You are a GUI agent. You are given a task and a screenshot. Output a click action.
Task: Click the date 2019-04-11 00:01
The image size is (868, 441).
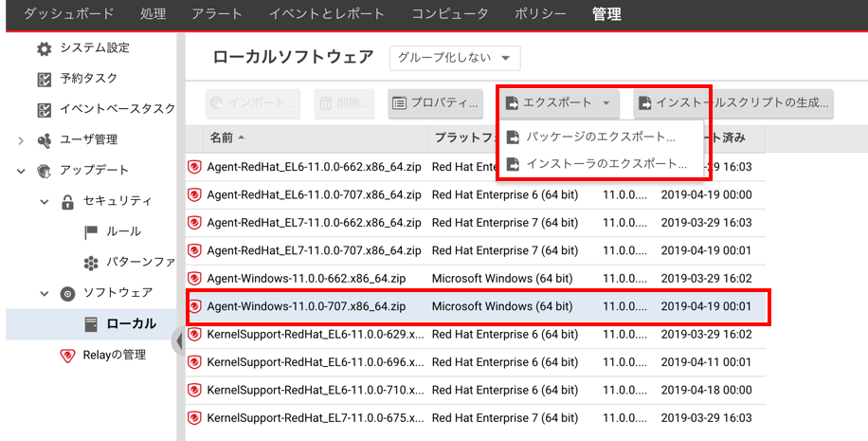pyautogui.click(x=706, y=362)
